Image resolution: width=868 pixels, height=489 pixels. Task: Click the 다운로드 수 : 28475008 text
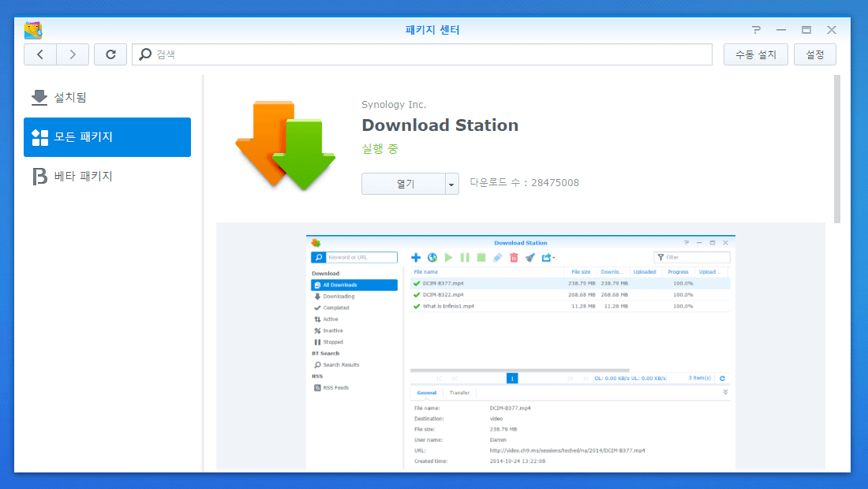point(524,182)
